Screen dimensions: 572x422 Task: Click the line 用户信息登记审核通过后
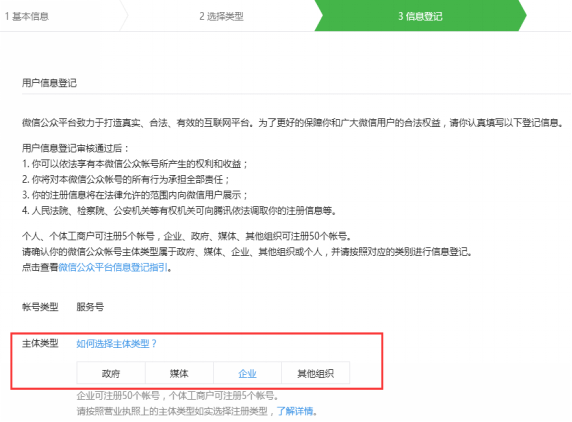76,148
